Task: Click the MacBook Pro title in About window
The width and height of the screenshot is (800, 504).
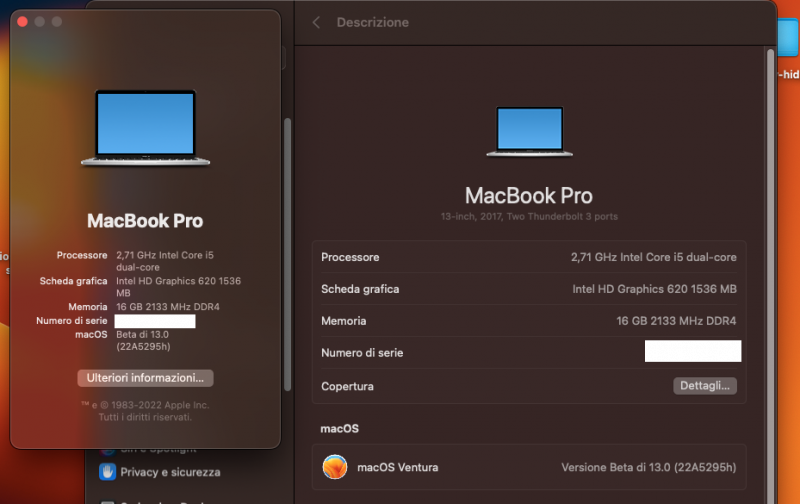Action: [x=145, y=221]
